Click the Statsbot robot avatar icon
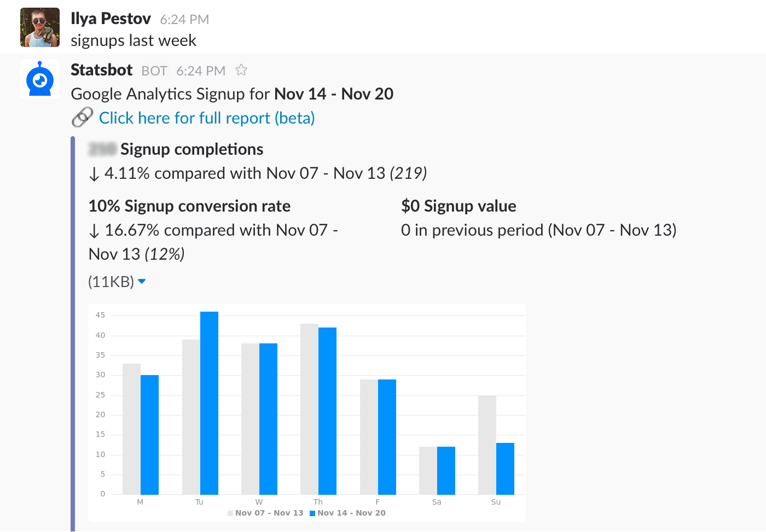The width and height of the screenshot is (766, 532). click(40, 79)
